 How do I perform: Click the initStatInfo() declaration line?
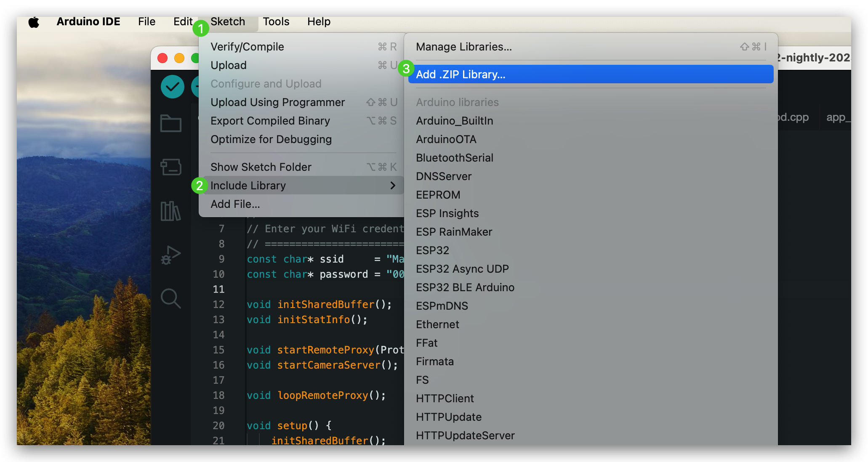pos(307,320)
